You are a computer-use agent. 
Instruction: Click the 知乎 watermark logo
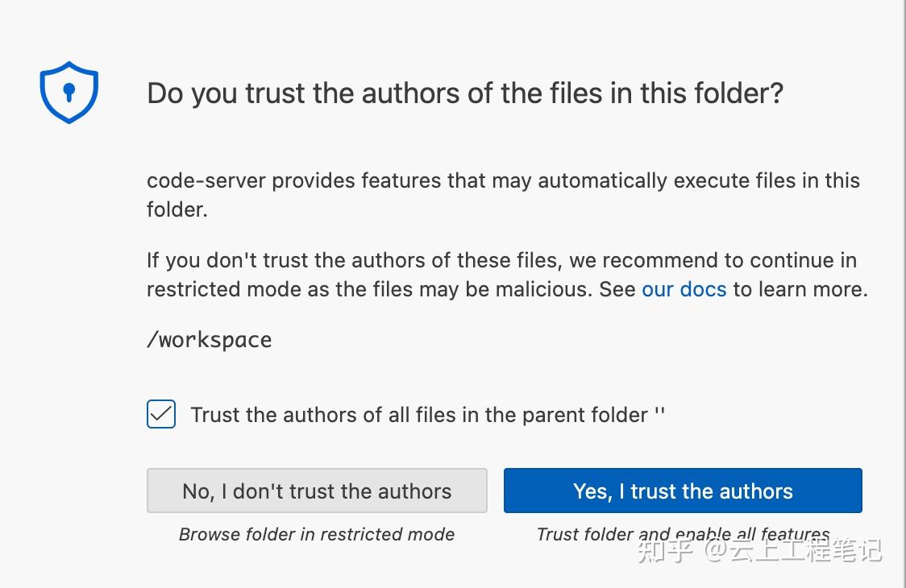pos(665,549)
